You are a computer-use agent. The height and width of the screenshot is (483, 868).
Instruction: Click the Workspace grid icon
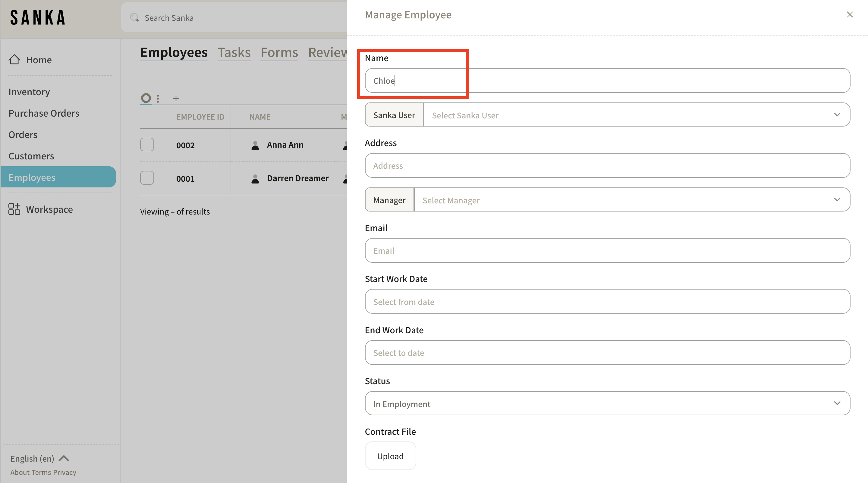14,209
